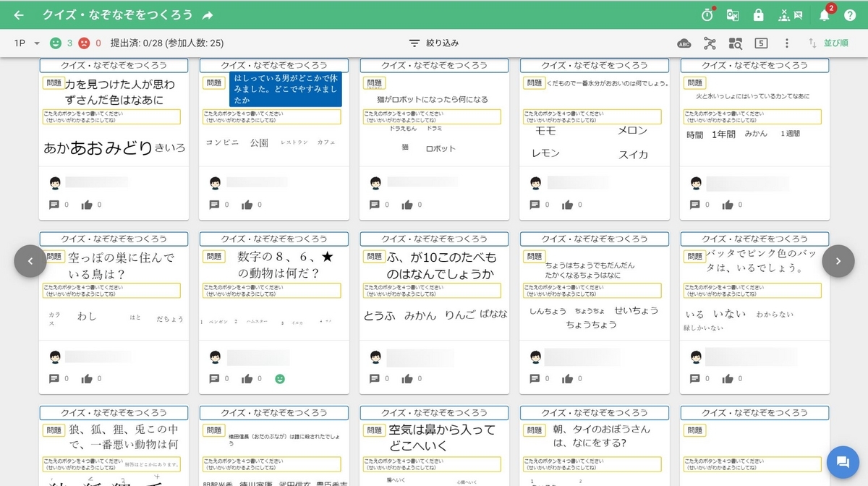Open comments on the 空っぽの巣 card

54,378
